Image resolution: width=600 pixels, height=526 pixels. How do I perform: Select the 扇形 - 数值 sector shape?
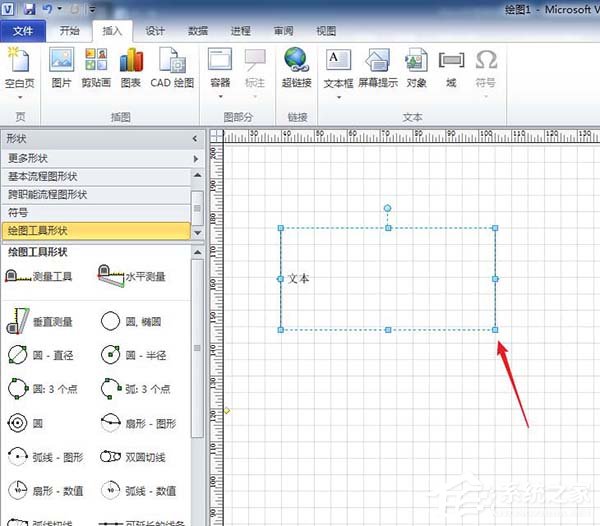tap(46, 490)
